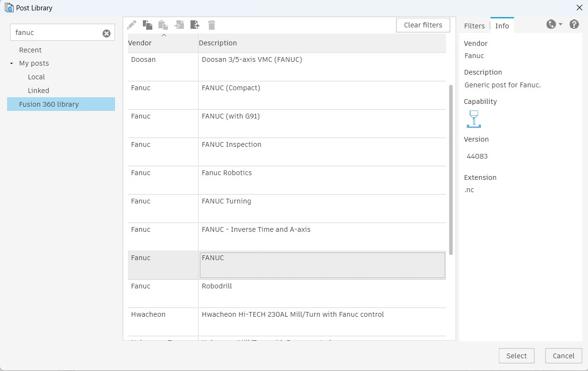Open help via the question mark icon
588x371 pixels.
click(574, 24)
